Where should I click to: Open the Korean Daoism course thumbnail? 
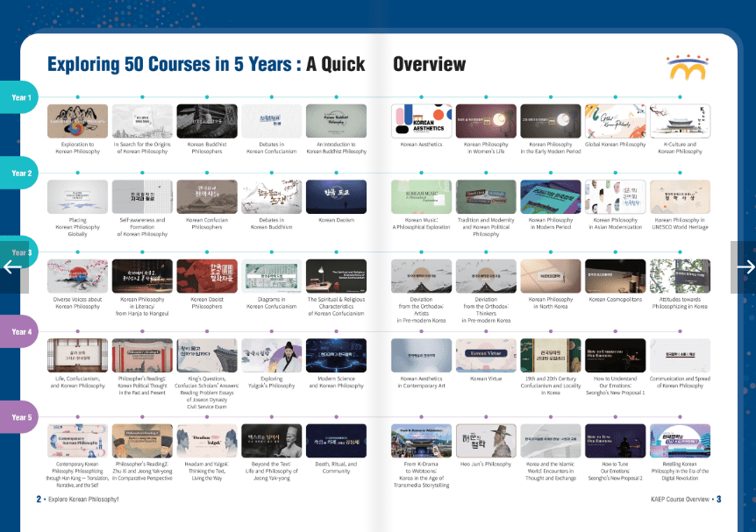(336, 196)
